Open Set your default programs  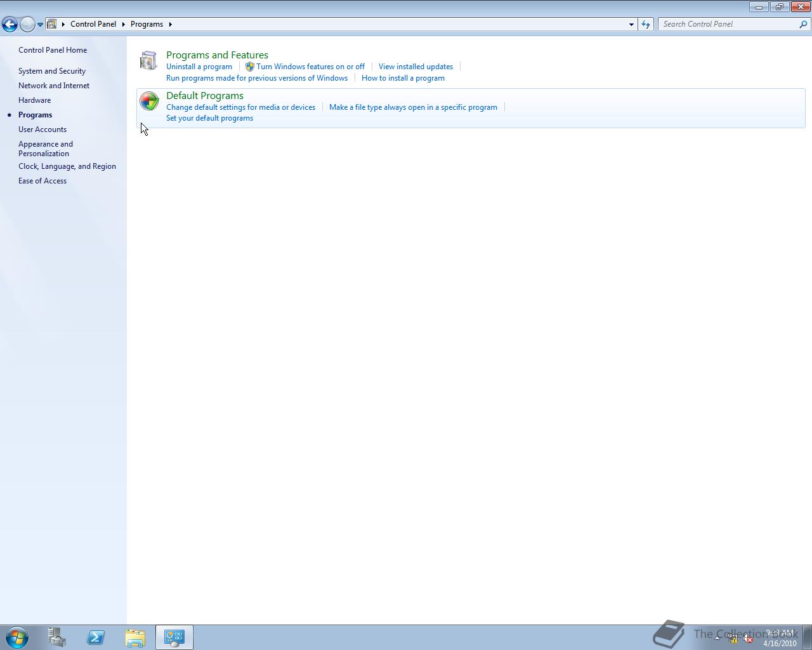[209, 118]
